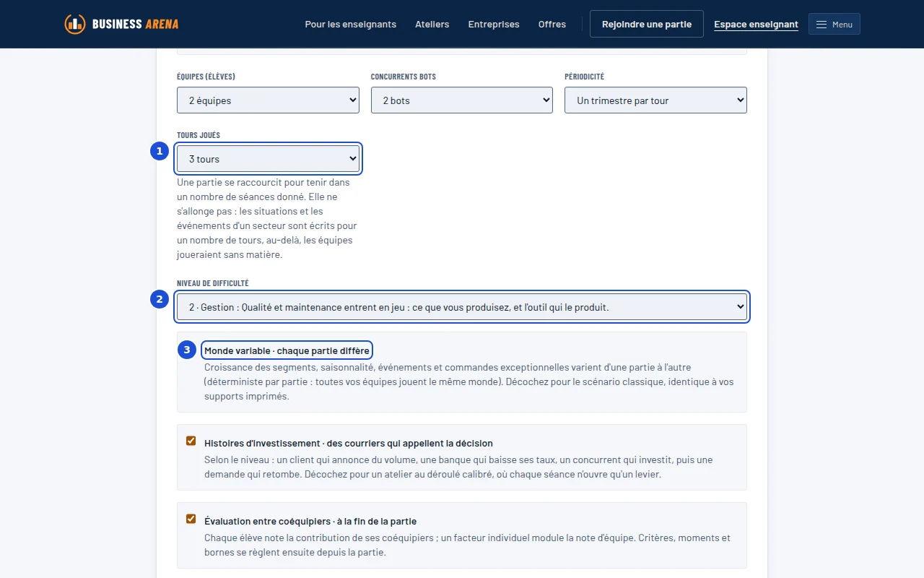Open the Concurrents bots dropdown
This screenshot has width=924, height=578.
[x=462, y=100]
